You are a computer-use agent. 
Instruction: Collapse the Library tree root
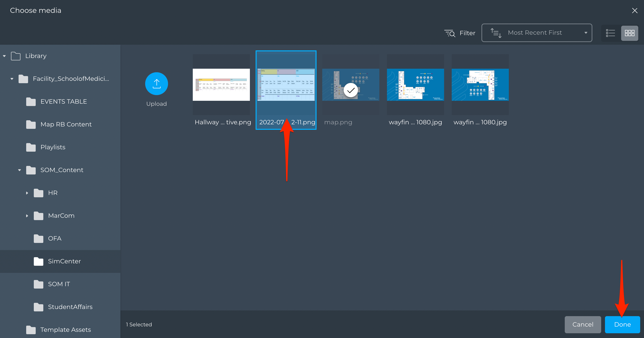[x=4, y=56]
